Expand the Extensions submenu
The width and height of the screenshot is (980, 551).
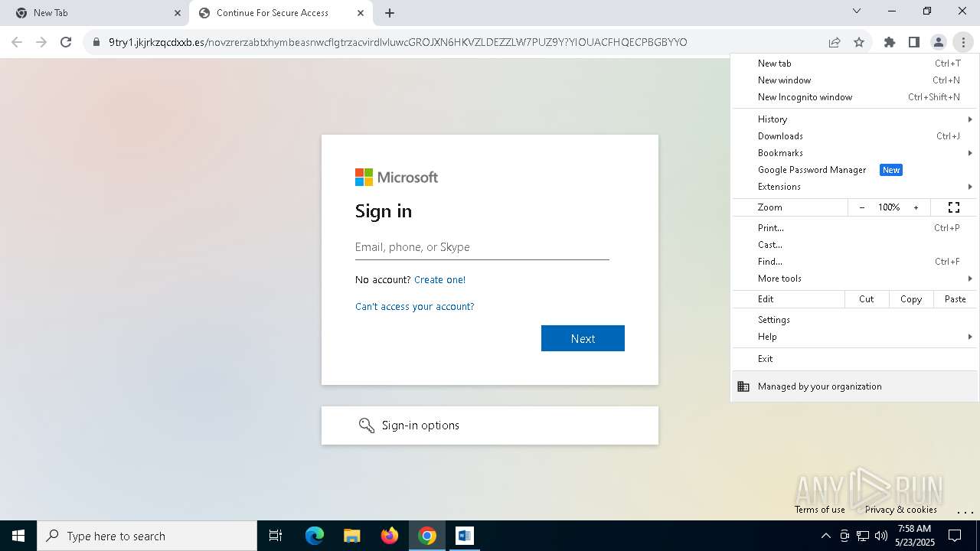pos(855,187)
